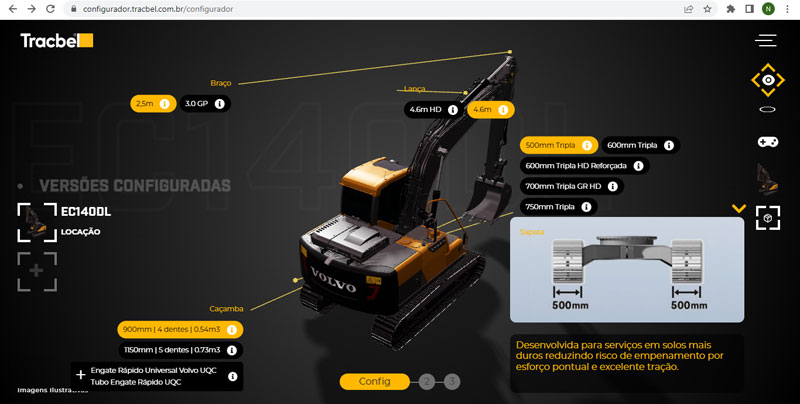Toggle Engate Rápido Universal Volvo UQC option
800x404 pixels.
coord(157,376)
